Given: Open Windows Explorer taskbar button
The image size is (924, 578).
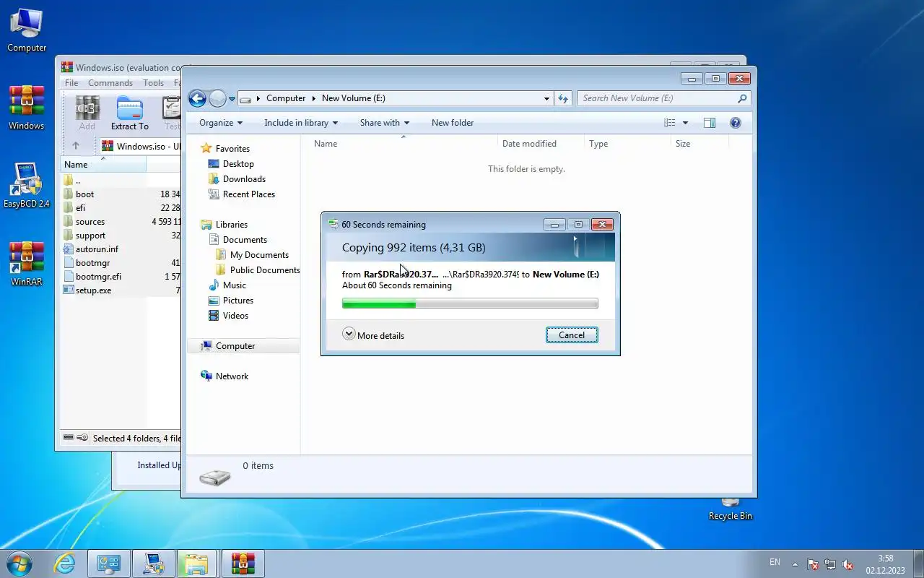Looking at the screenshot, I should coord(196,564).
